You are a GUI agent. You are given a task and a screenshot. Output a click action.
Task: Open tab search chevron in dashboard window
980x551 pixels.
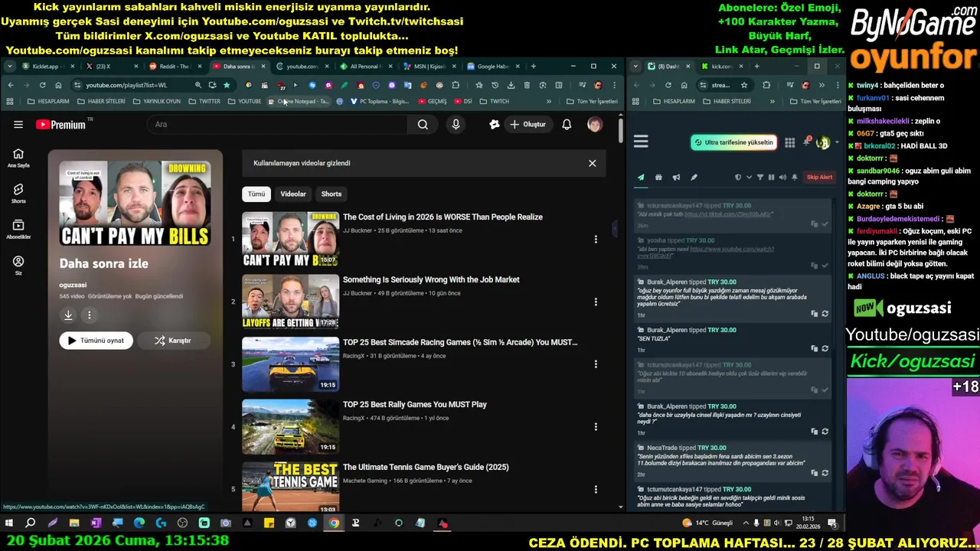pyautogui.click(x=635, y=67)
